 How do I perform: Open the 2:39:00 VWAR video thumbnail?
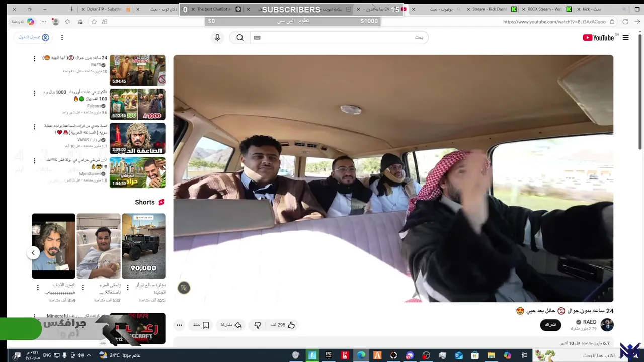tap(137, 139)
